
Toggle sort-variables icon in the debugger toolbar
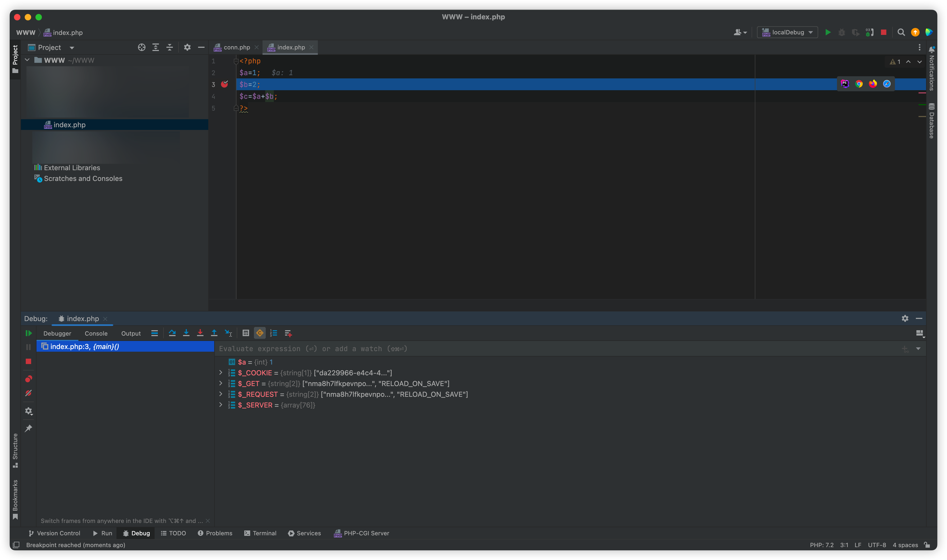pyautogui.click(x=274, y=333)
